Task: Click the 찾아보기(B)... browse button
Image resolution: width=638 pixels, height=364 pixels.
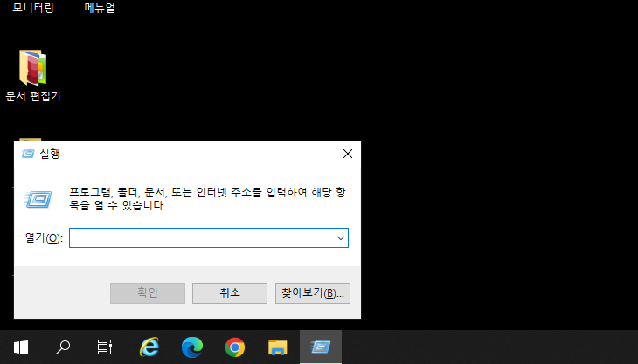Action: click(313, 293)
